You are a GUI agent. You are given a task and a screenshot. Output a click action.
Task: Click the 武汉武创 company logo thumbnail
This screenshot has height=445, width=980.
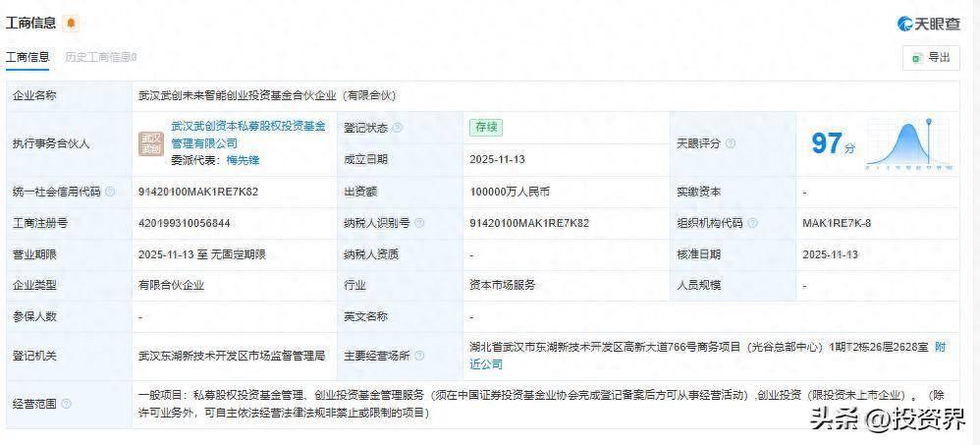click(x=151, y=143)
